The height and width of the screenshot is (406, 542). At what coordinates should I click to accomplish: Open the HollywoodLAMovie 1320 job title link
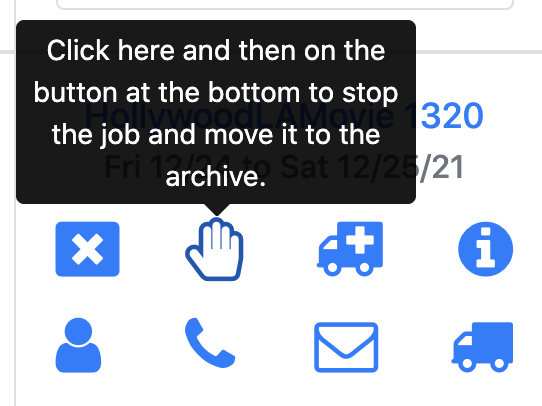click(284, 115)
